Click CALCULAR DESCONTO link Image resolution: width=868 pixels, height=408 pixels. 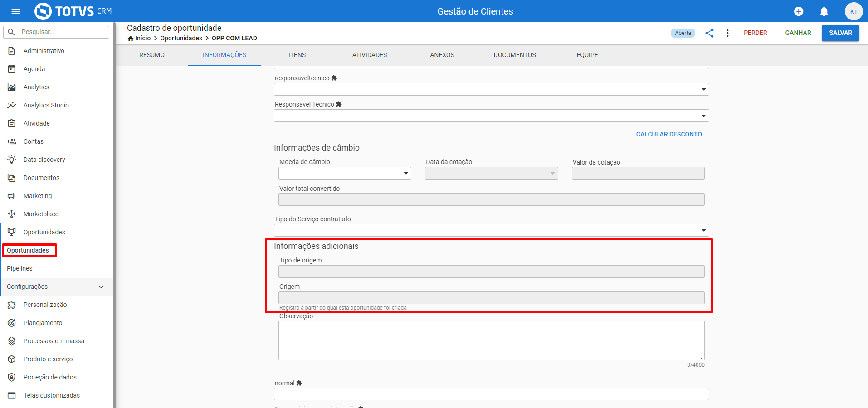[x=669, y=134]
